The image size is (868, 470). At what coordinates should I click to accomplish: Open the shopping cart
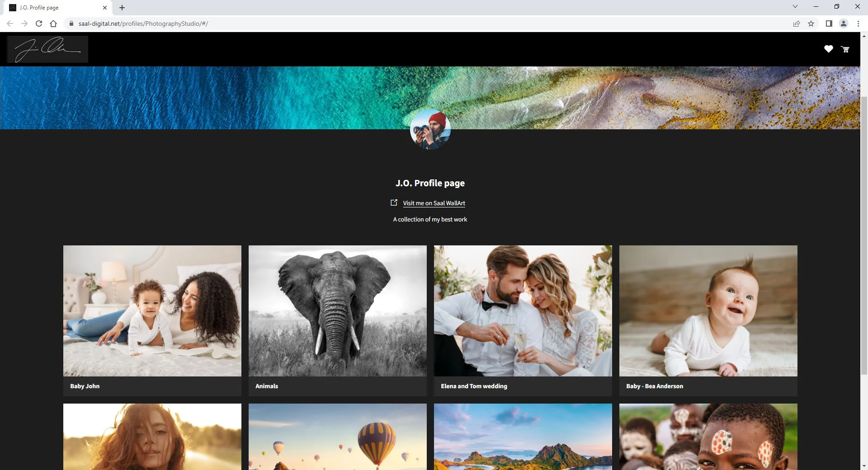845,49
